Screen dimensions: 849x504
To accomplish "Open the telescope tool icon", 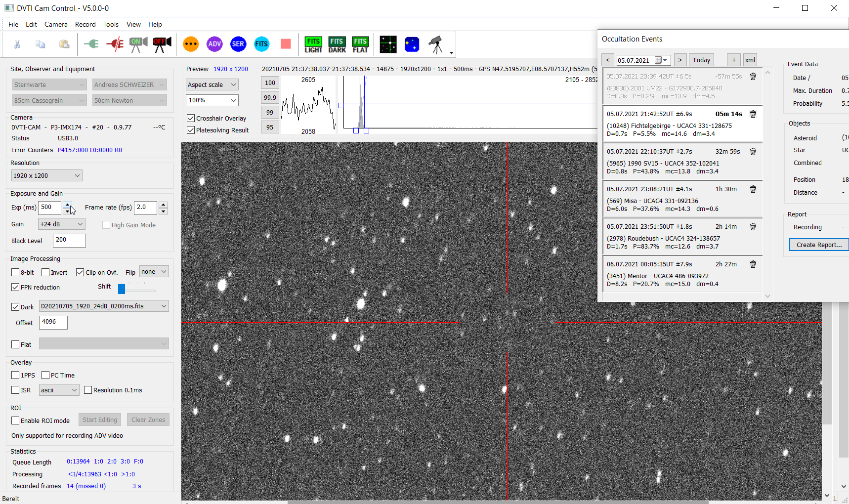I will (x=436, y=44).
